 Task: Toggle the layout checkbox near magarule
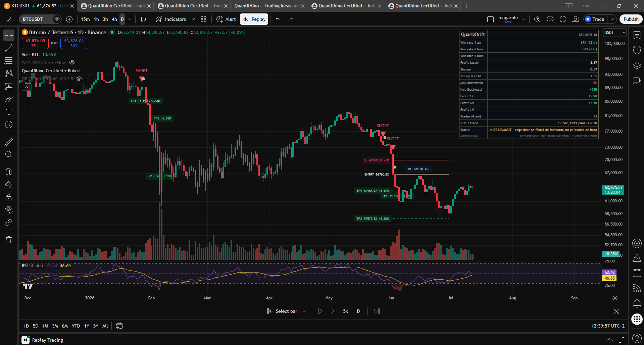click(x=490, y=19)
